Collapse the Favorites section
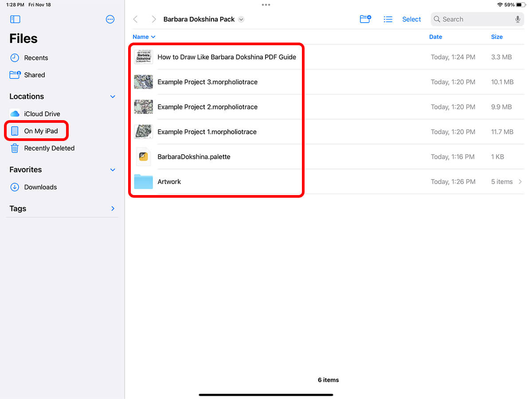The image size is (532, 399). [x=113, y=170]
